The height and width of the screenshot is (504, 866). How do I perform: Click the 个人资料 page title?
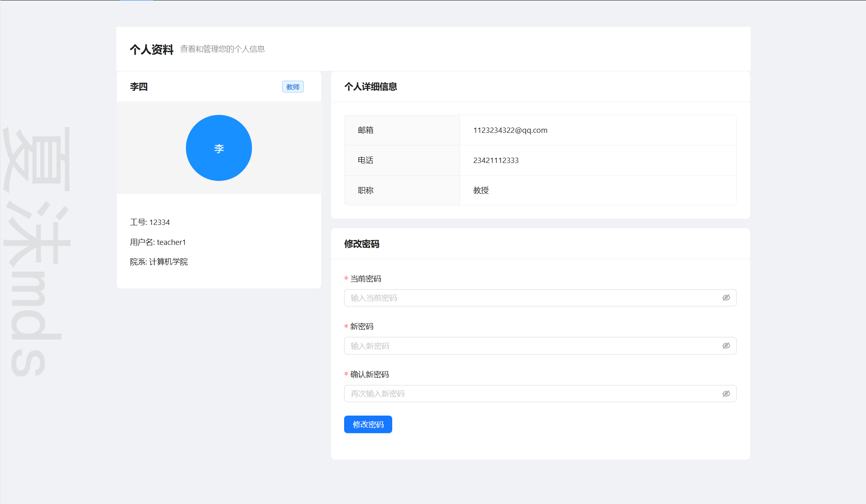click(x=152, y=50)
